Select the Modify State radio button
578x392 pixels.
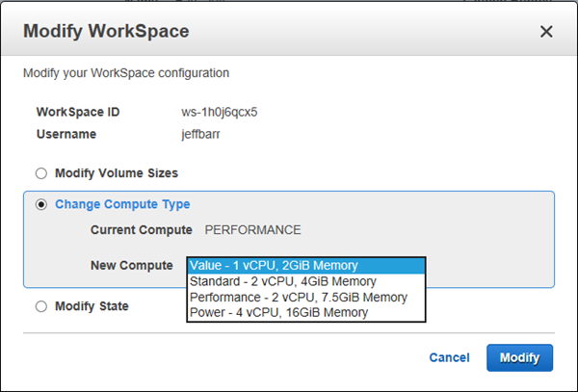pyautogui.click(x=40, y=306)
